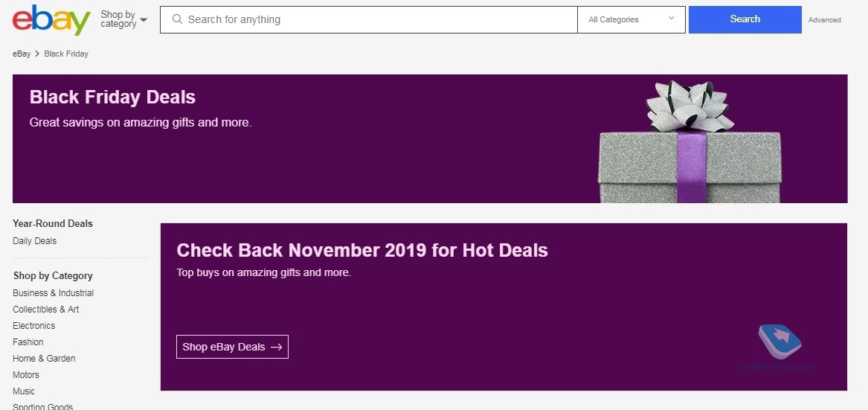Select Business & Industrial category
Viewport: 868px width, 410px height.
(x=53, y=293)
